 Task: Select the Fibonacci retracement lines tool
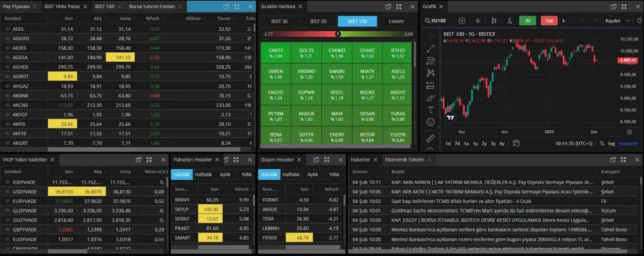point(430,61)
